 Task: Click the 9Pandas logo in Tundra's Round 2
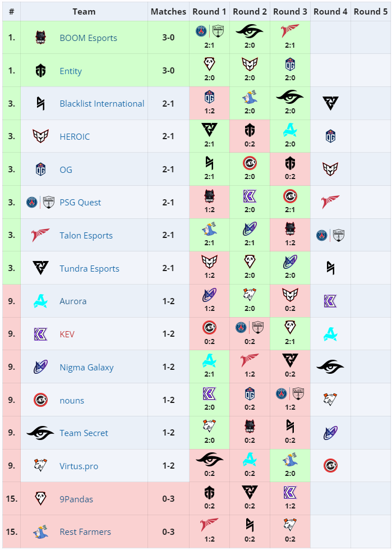tap(250, 262)
